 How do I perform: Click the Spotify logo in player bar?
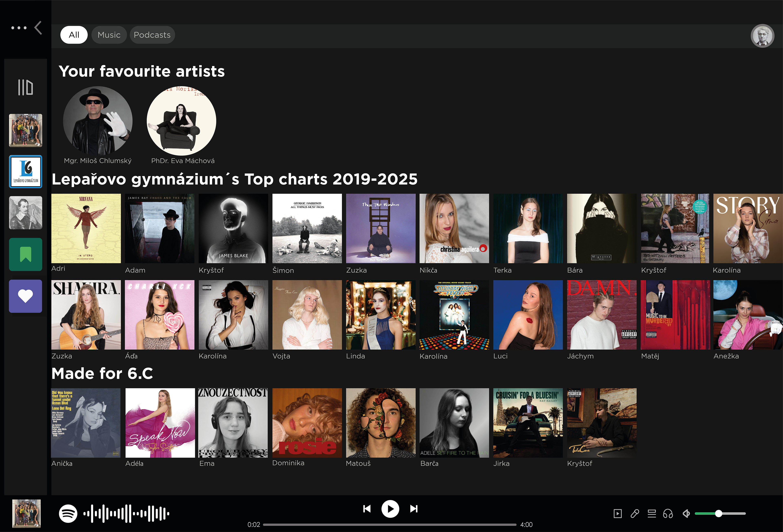pyautogui.click(x=68, y=513)
